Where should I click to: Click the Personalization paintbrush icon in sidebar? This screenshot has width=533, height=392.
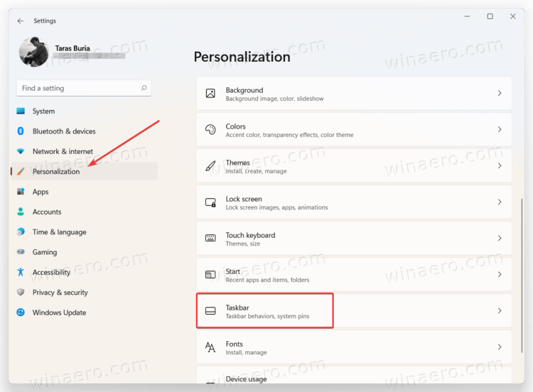click(21, 171)
